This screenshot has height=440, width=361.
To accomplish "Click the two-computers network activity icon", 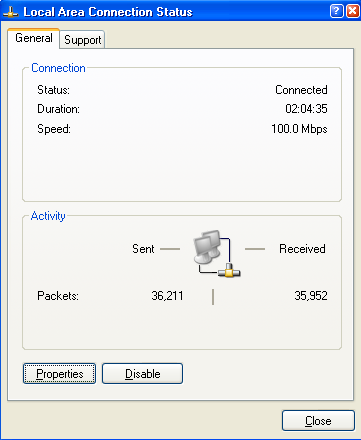I will [217, 253].
